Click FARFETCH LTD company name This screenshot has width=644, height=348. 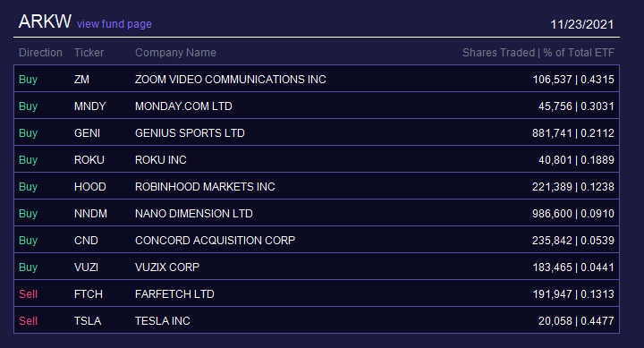[x=174, y=294]
